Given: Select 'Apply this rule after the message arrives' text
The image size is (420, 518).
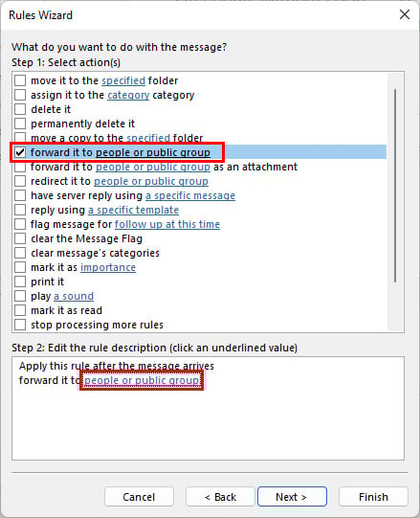Looking at the screenshot, I should [x=117, y=366].
